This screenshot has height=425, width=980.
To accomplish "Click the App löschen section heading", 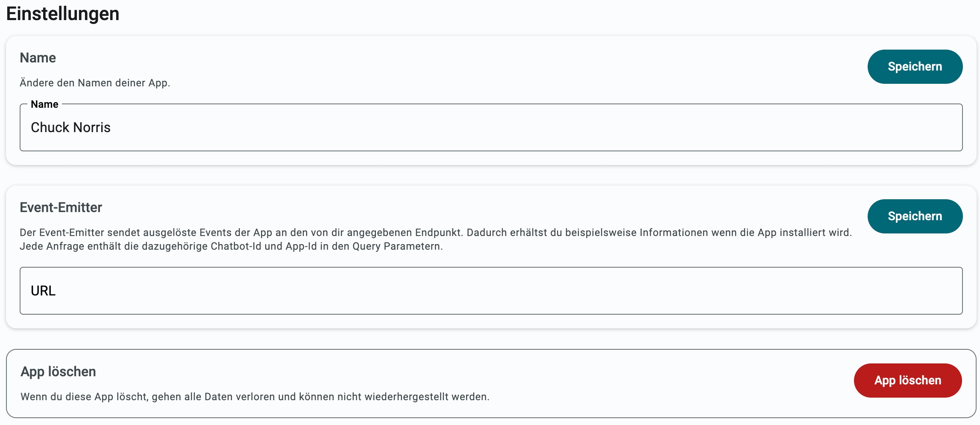I will click(58, 372).
